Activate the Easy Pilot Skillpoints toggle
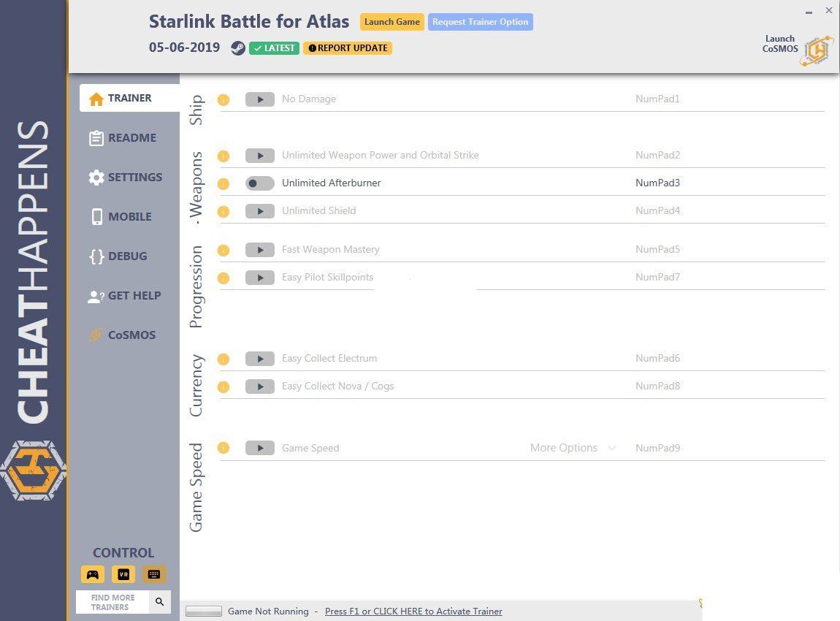This screenshot has width=840, height=621. [x=260, y=278]
